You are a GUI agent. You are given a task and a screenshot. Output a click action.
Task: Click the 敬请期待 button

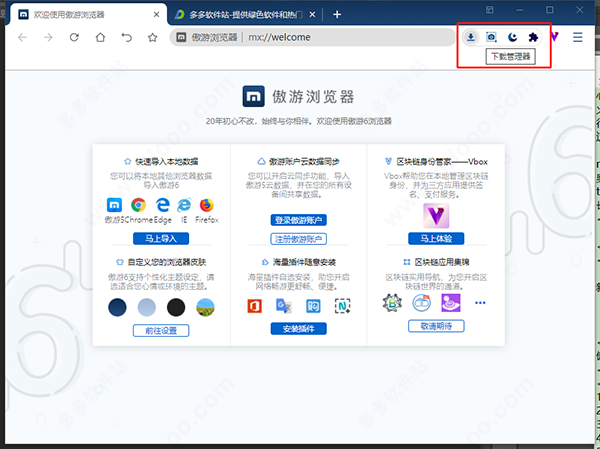point(436,326)
